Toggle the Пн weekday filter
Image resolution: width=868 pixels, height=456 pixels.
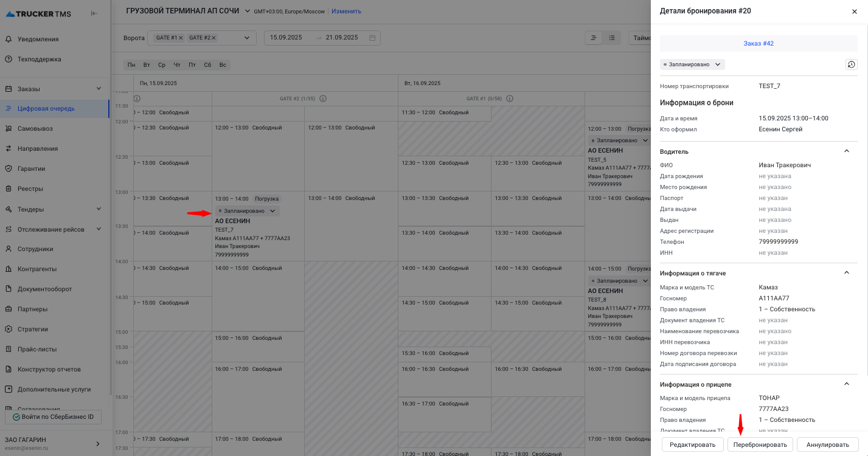click(131, 65)
